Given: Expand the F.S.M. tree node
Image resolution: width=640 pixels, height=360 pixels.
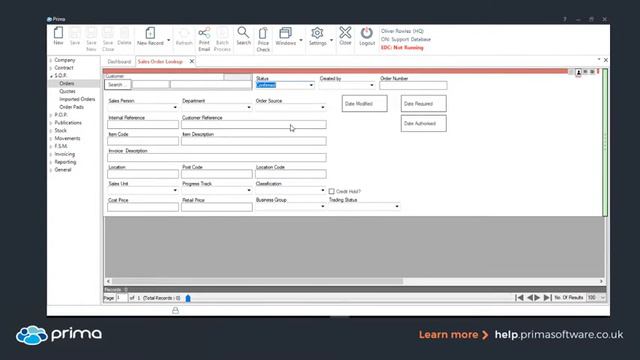Looking at the screenshot, I should (51, 147).
